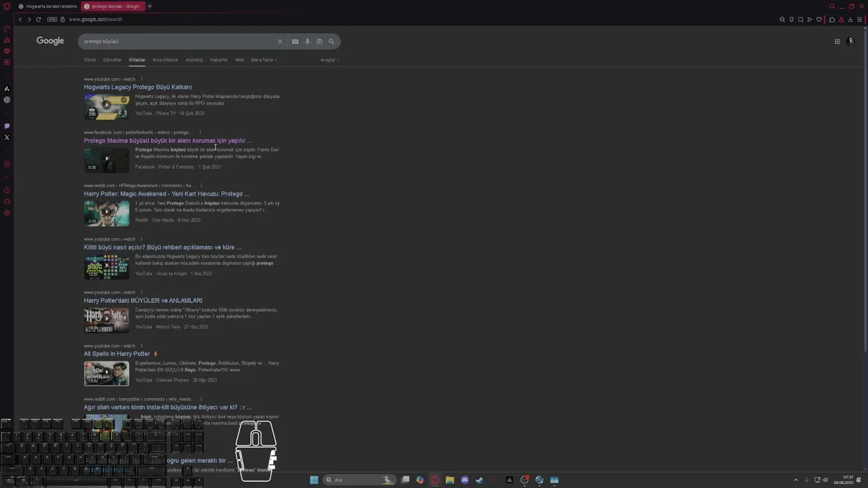Switch to the Görseller tab
Screen dimensions: 868x488
pyautogui.click(x=112, y=60)
